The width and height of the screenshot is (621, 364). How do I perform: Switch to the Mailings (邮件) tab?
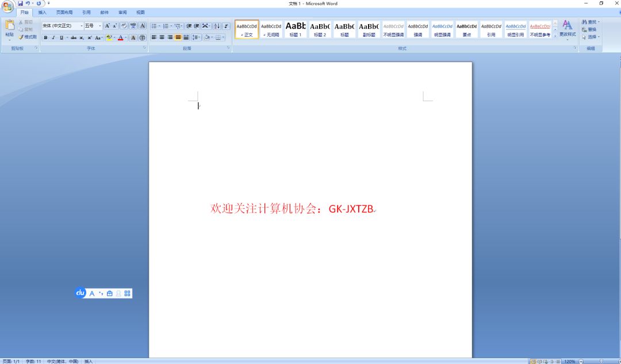tap(105, 13)
